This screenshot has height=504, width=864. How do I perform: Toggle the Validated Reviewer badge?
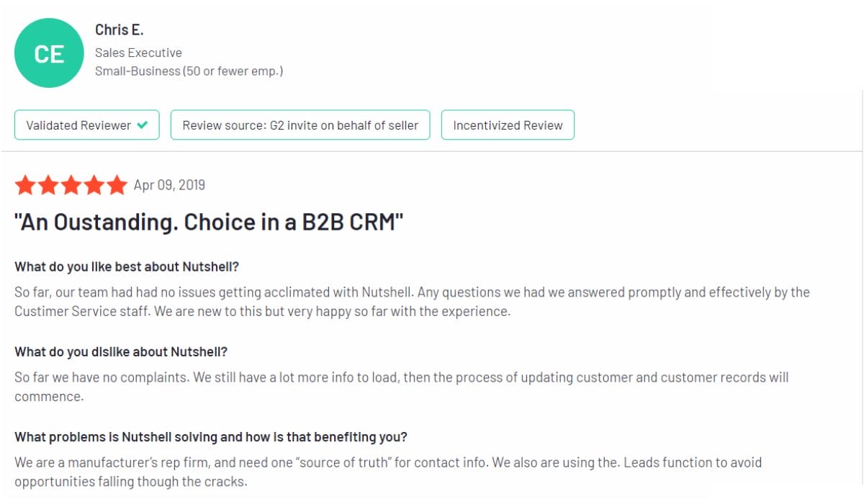tap(86, 125)
